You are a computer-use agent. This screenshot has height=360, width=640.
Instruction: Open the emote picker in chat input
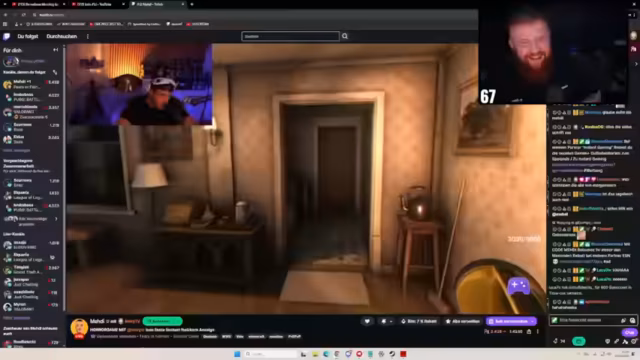(x=632, y=320)
